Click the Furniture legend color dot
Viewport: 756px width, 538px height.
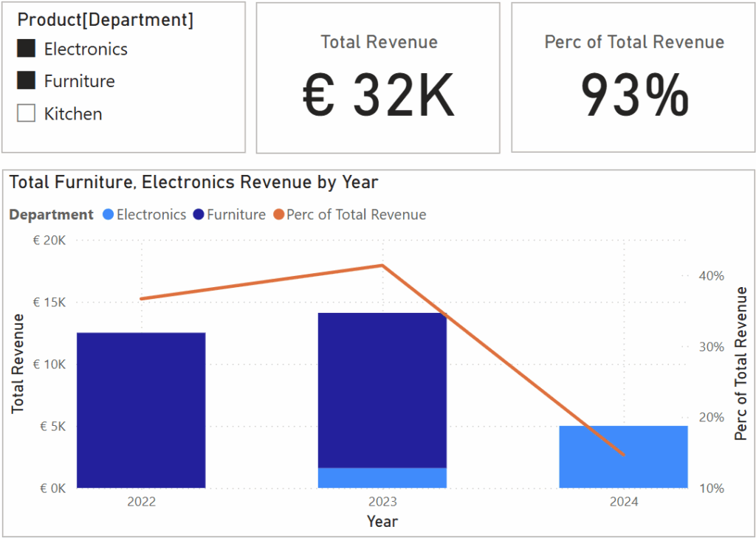(x=198, y=215)
